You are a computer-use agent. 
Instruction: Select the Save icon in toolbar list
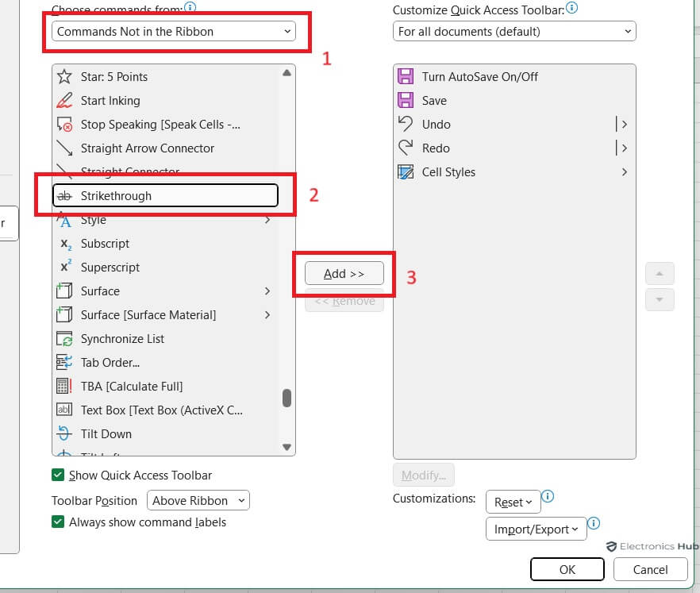[x=406, y=101]
